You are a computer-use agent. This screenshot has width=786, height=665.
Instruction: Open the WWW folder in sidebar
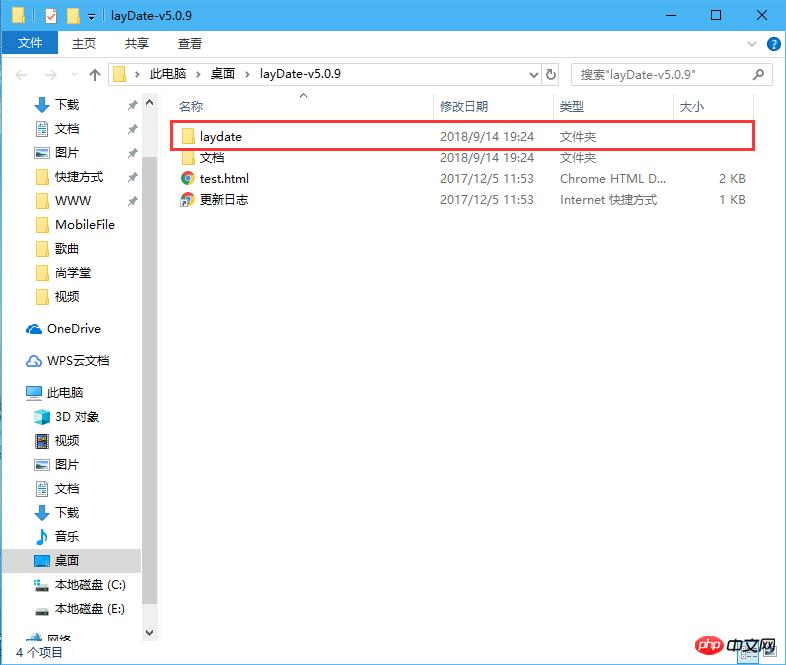pyautogui.click(x=73, y=200)
